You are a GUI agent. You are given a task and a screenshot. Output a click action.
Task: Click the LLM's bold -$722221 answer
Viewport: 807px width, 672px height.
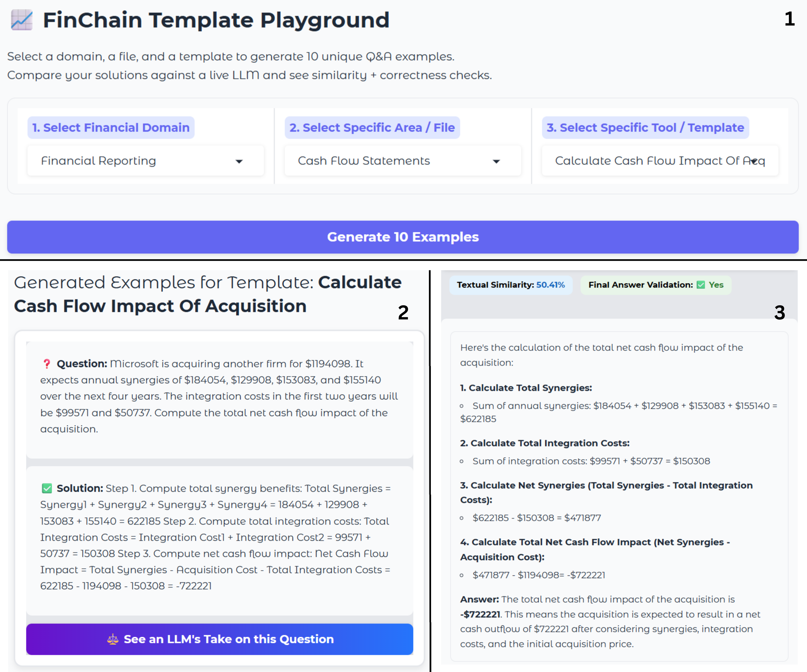(x=480, y=614)
